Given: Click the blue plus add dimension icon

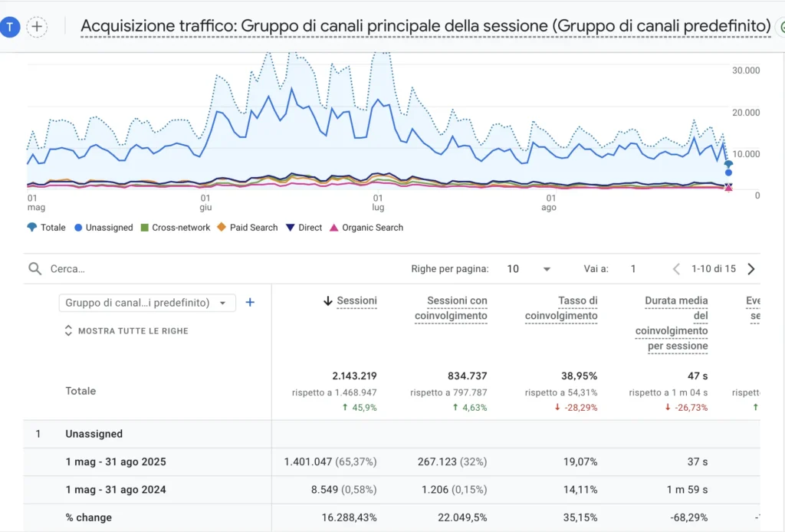Looking at the screenshot, I should (x=249, y=303).
